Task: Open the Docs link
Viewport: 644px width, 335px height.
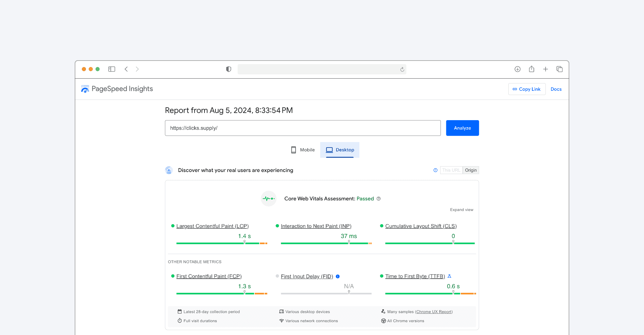Action: (556, 89)
